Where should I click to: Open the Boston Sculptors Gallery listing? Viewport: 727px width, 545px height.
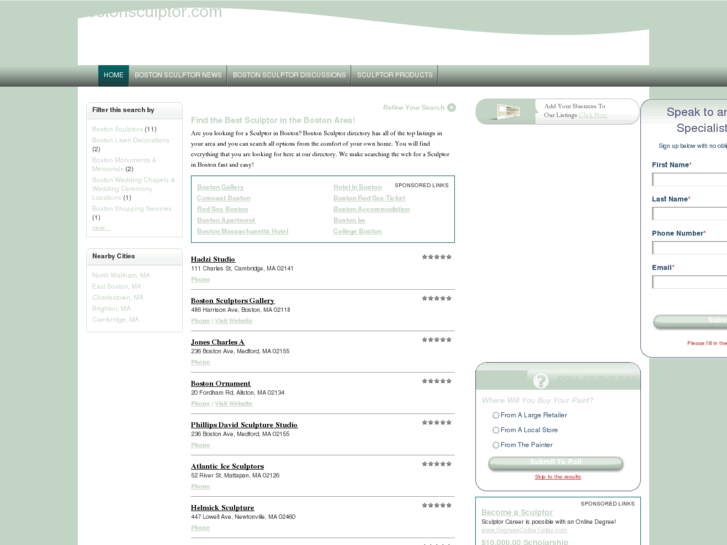pyautogui.click(x=233, y=301)
